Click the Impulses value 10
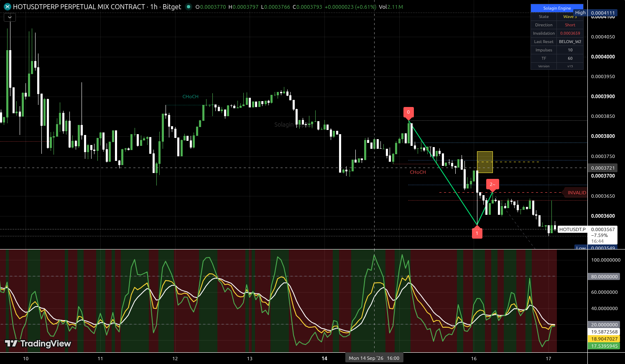This screenshot has width=625, height=364. [570, 50]
